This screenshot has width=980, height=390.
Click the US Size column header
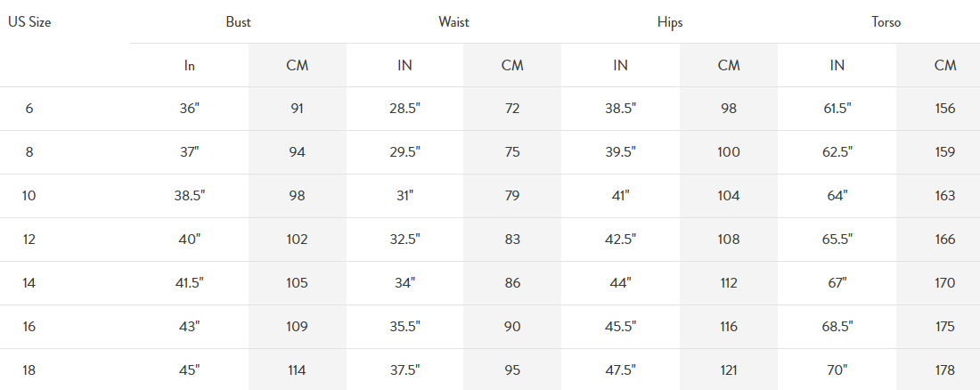[29, 22]
